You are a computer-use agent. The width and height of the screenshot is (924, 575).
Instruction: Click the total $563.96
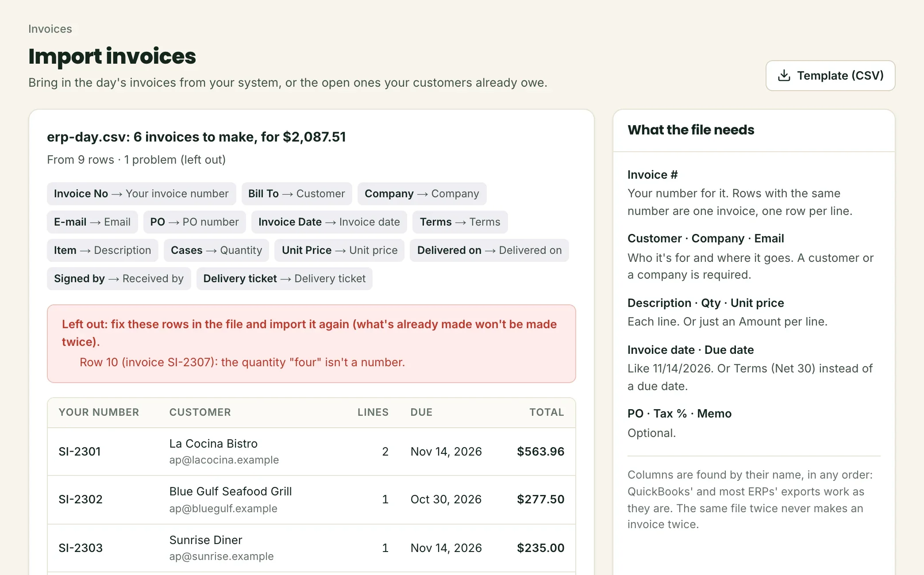click(x=540, y=452)
